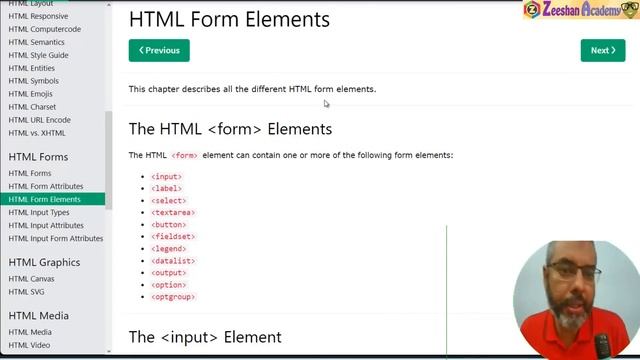
Task: Select HTML Forms link under Forms heading
Action: (30, 173)
